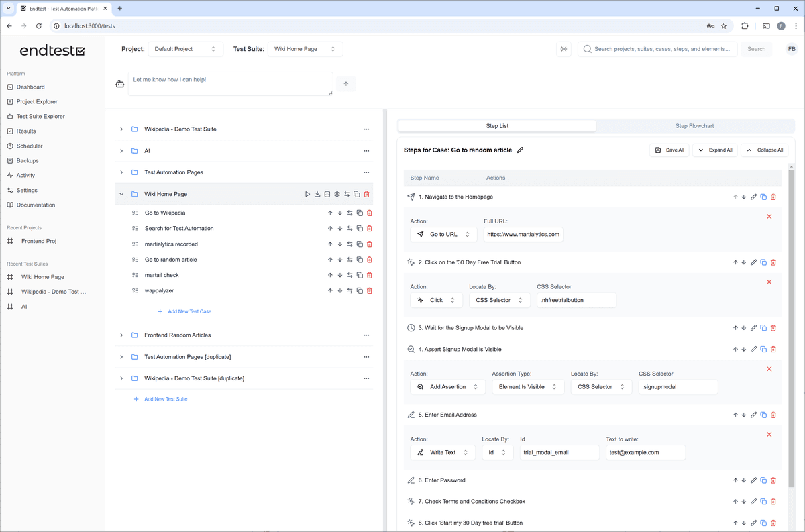Send the assistant message with arrow button

click(346, 84)
